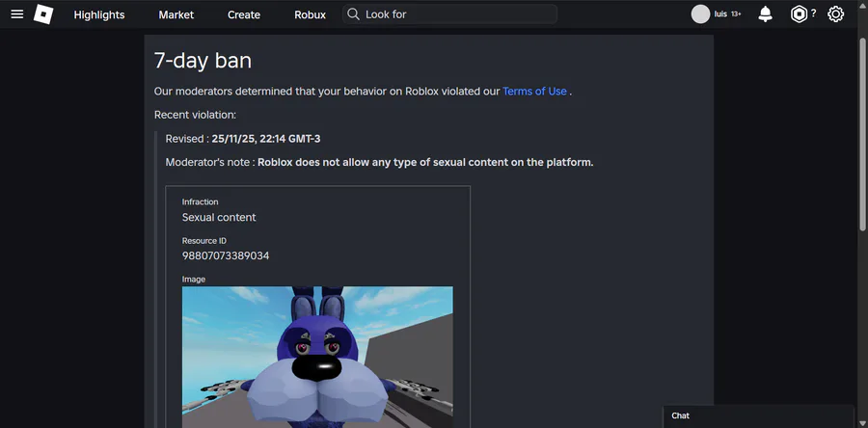Go to the Market tab
This screenshot has width=868, height=428.
(x=176, y=14)
